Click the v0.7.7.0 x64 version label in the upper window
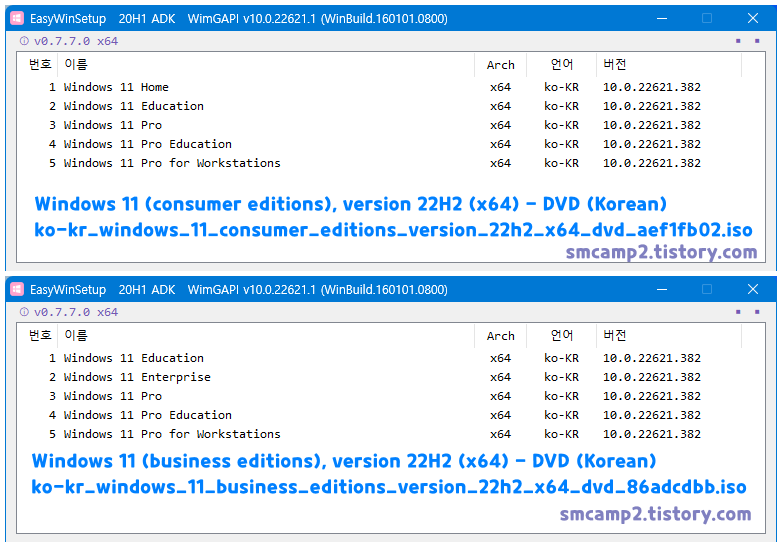782x547 pixels. (x=76, y=41)
